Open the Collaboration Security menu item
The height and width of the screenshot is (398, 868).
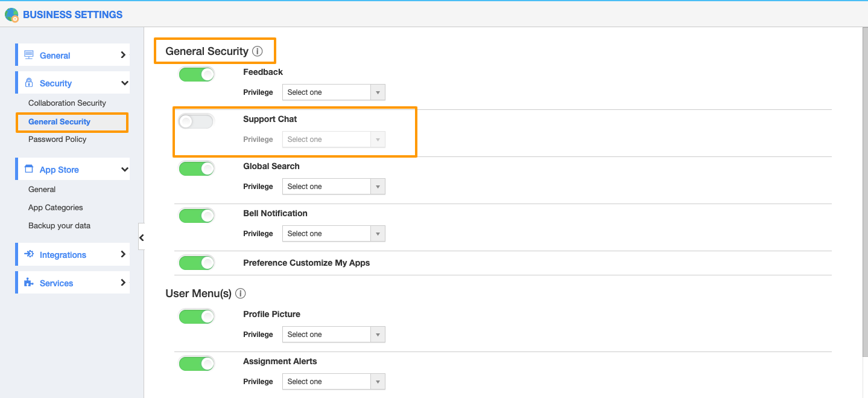coord(67,103)
